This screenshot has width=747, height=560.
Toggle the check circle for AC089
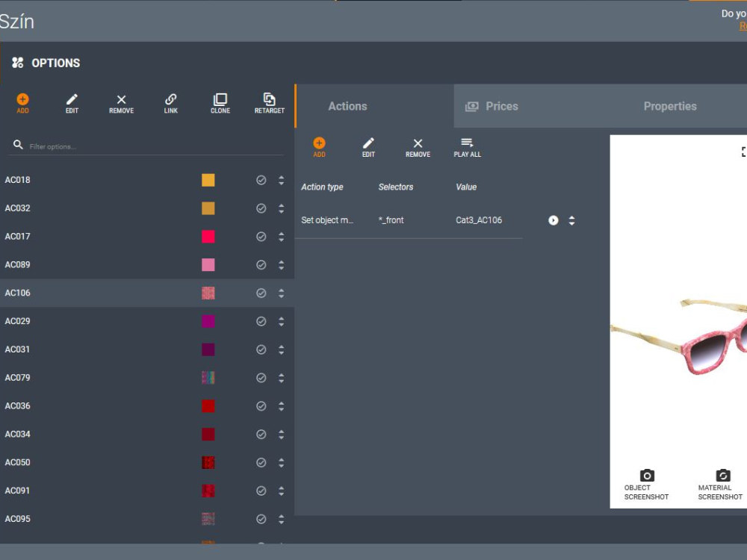261,265
